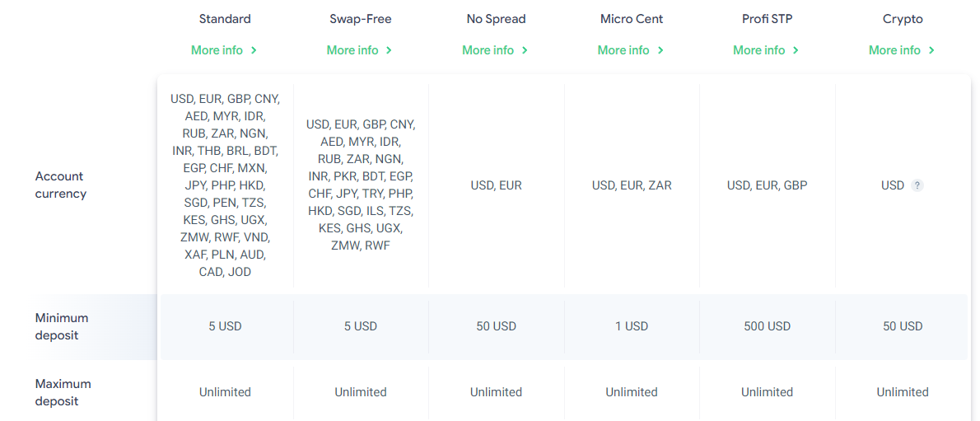Select the Swap-Free account column heading
The image size is (980, 421).
360,19
